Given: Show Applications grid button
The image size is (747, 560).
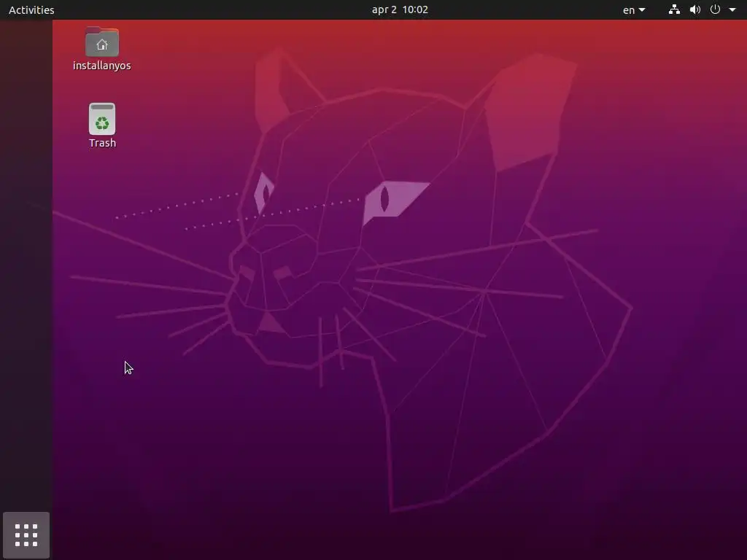Looking at the screenshot, I should (26, 535).
